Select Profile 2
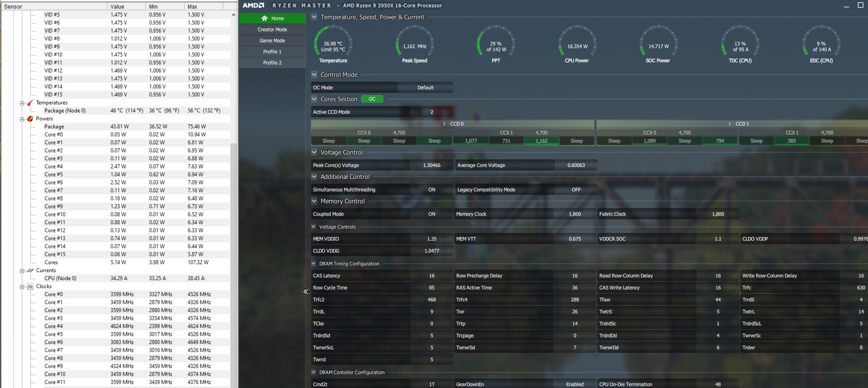Viewport: 868px width, 388px height. tap(272, 63)
